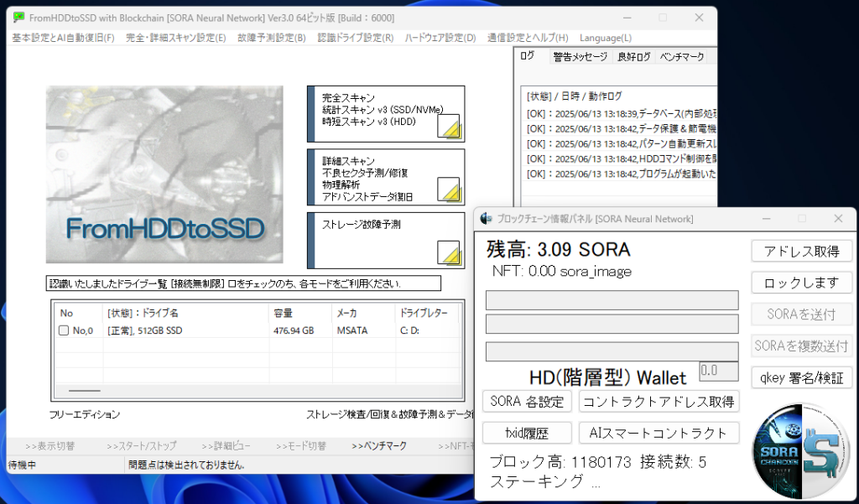Click the アドレス取得 button
The image size is (859, 504).
point(801,251)
